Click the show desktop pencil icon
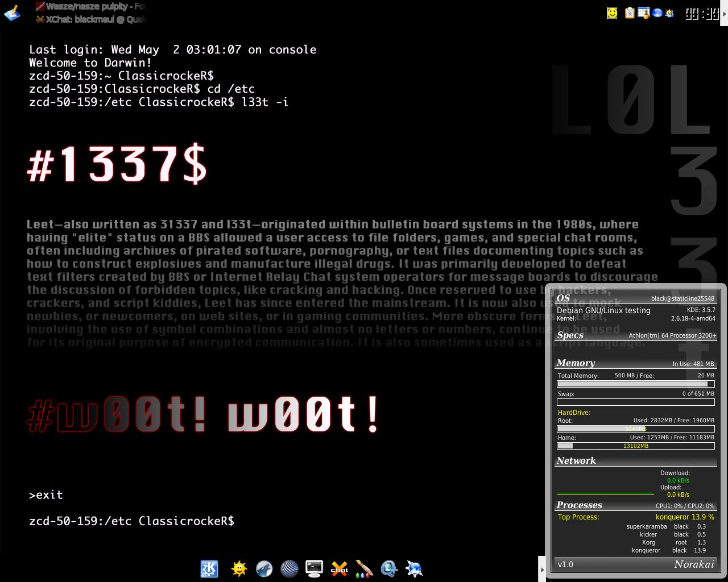Image resolution: width=728 pixels, height=582 pixels. click(x=12, y=13)
